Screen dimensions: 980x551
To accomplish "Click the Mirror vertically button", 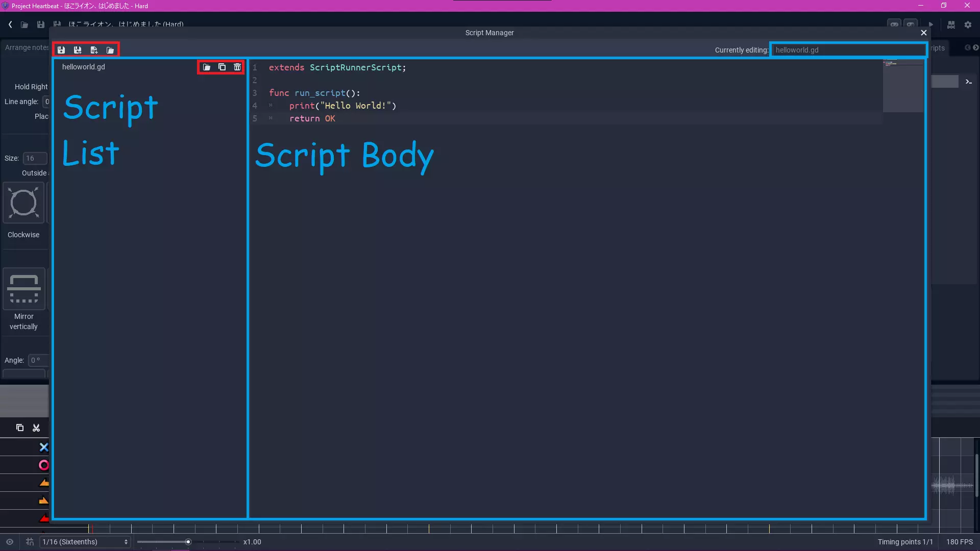I will click(x=23, y=289).
